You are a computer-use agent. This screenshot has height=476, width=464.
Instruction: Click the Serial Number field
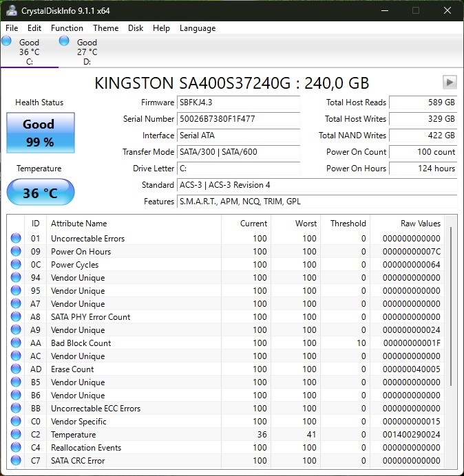(238, 119)
